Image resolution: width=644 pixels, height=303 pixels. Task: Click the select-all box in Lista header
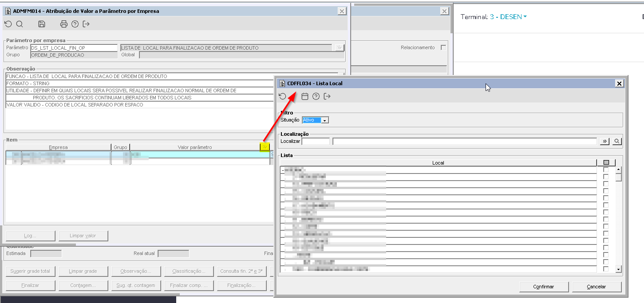pos(606,163)
